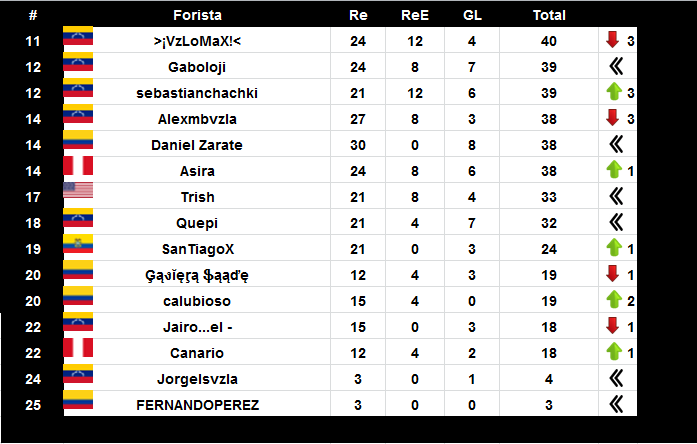The width and height of the screenshot is (697, 444).
Task: Click Daniel Zarate's total score 38
Action: [x=549, y=145]
